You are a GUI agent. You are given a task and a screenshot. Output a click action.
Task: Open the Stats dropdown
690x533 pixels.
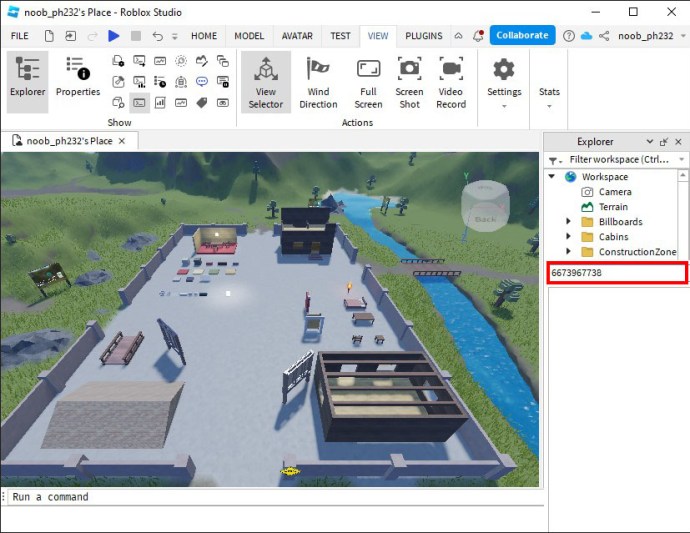[x=549, y=96]
